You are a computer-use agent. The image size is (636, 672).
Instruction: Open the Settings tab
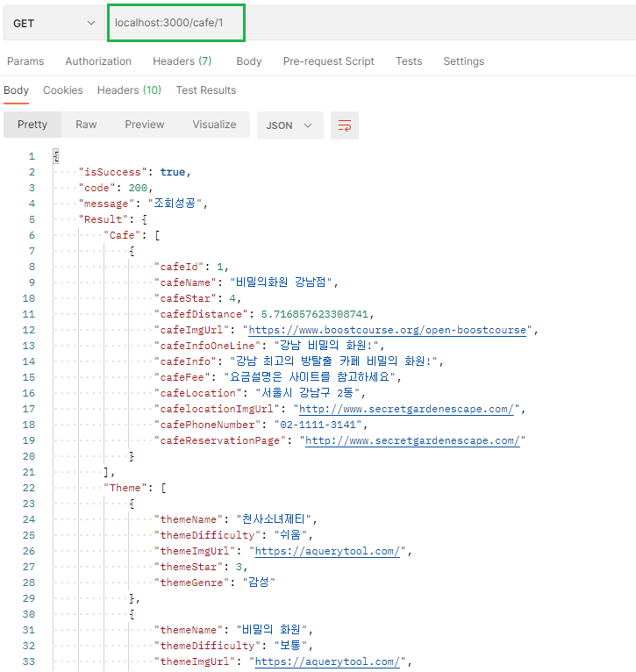click(464, 61)
